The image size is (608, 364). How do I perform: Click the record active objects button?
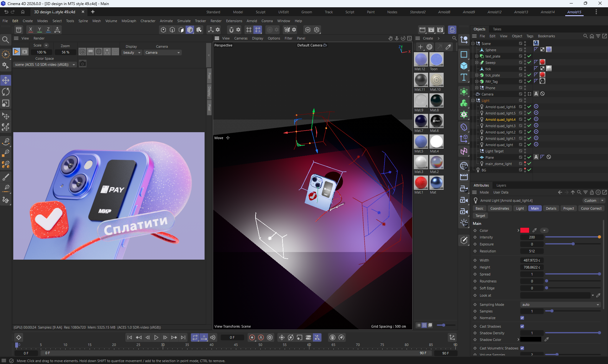tap(252, 337)
